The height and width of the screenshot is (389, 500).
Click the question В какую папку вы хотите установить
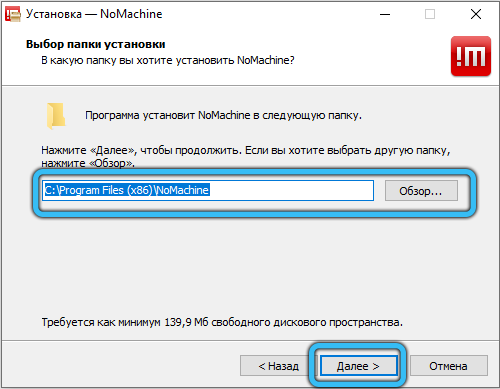pyautogui.click(x=168, y=60)
